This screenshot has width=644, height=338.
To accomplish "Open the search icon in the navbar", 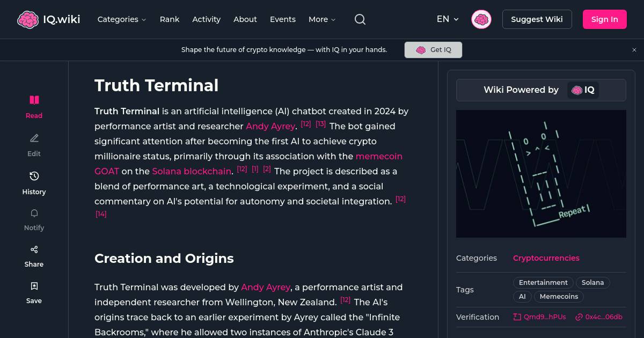I will [360, 19].
